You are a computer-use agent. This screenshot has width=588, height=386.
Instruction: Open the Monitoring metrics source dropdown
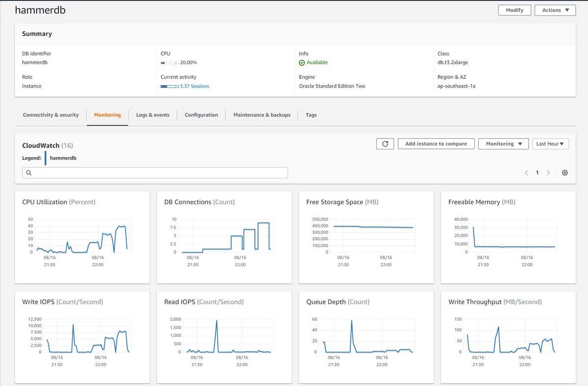(503, 144)
